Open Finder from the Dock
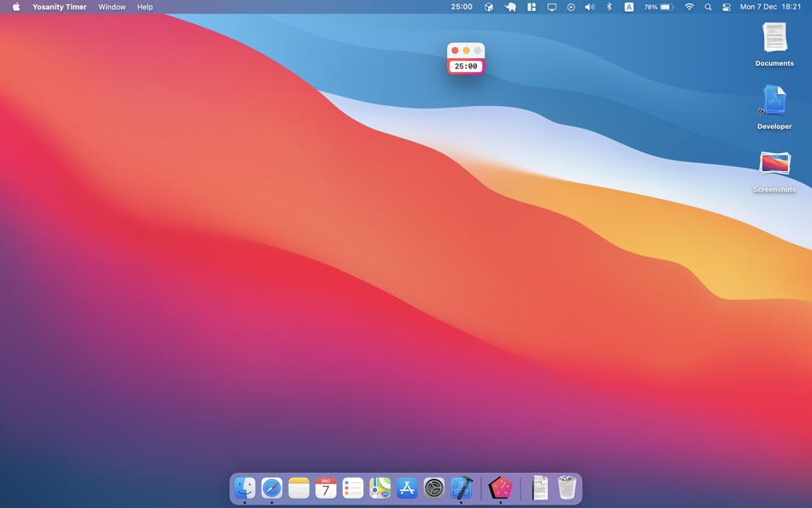 coord(244,487)
